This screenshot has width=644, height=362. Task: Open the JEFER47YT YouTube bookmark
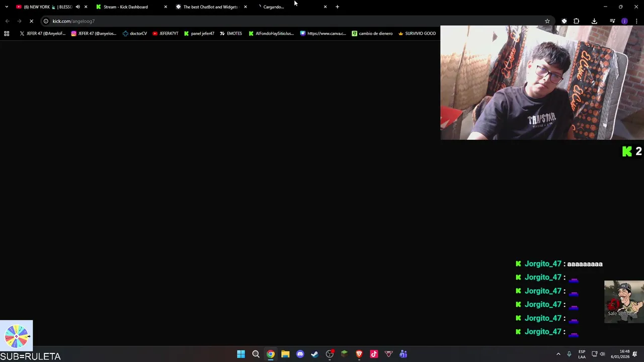166,34
